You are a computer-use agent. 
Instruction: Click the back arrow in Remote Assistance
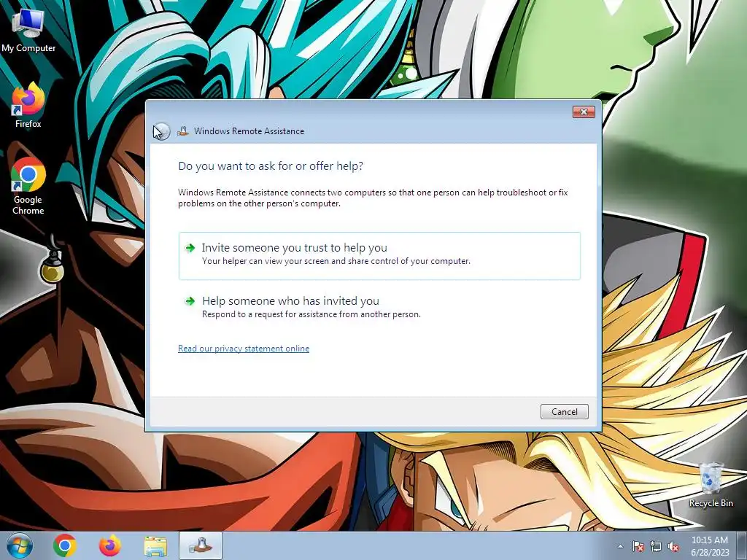(x=161, y=131)
